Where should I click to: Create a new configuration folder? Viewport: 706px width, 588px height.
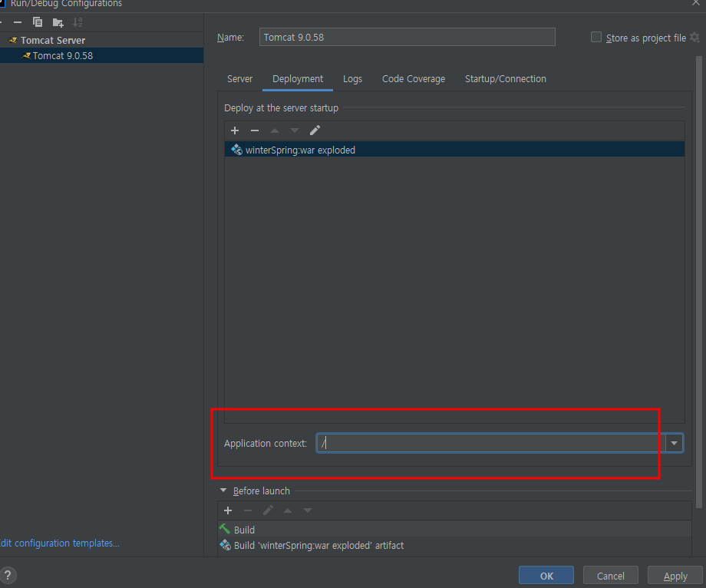pos(58,22)
